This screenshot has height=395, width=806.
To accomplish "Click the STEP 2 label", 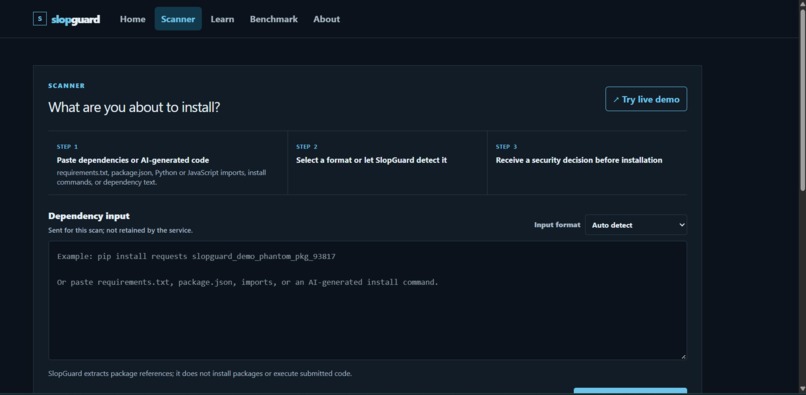I will tap(307, 147).
